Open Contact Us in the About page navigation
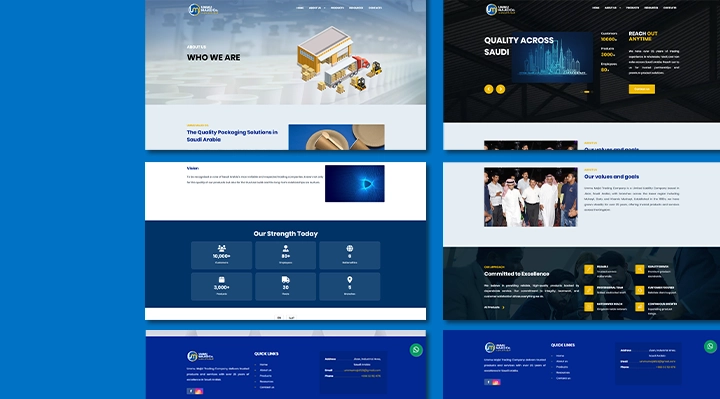Image resolution: width=720 pixels, height=399 pixels. 375,8
